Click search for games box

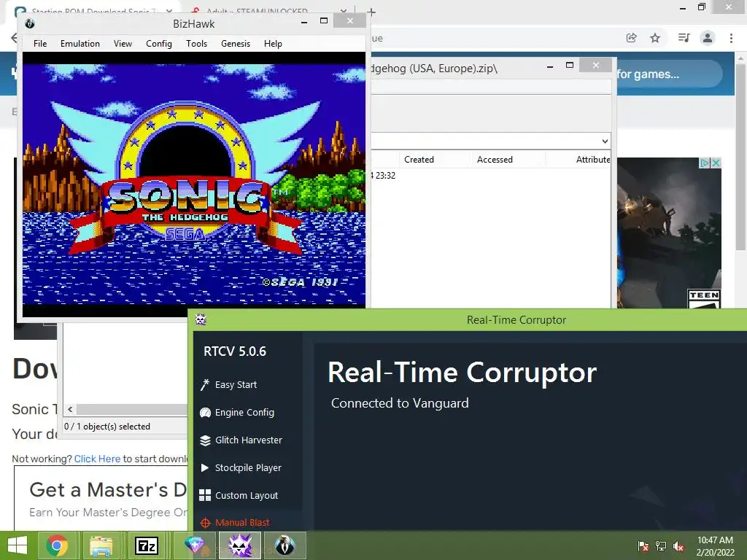click(x=670, y=74)
